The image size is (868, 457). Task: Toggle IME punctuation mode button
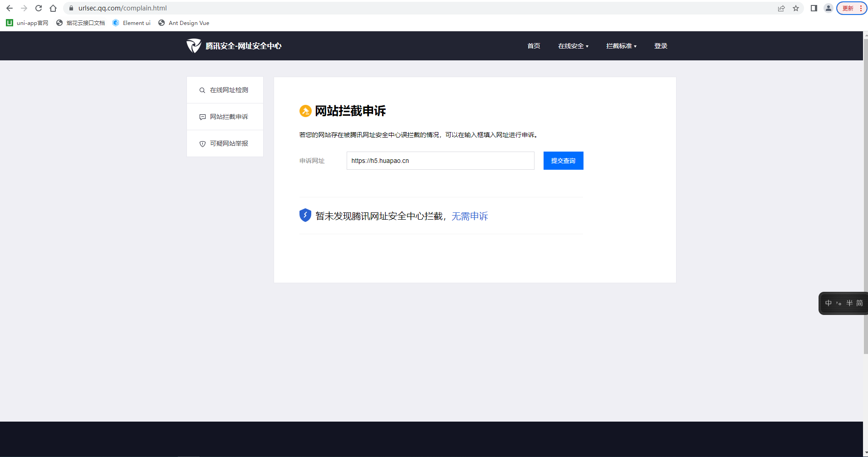pyautogui.click(x=839, y=303)
